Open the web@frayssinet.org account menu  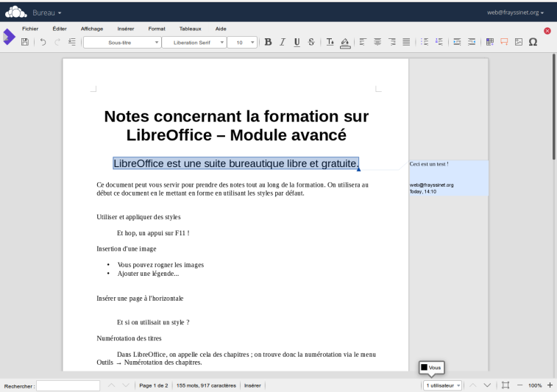coord(515,13)
